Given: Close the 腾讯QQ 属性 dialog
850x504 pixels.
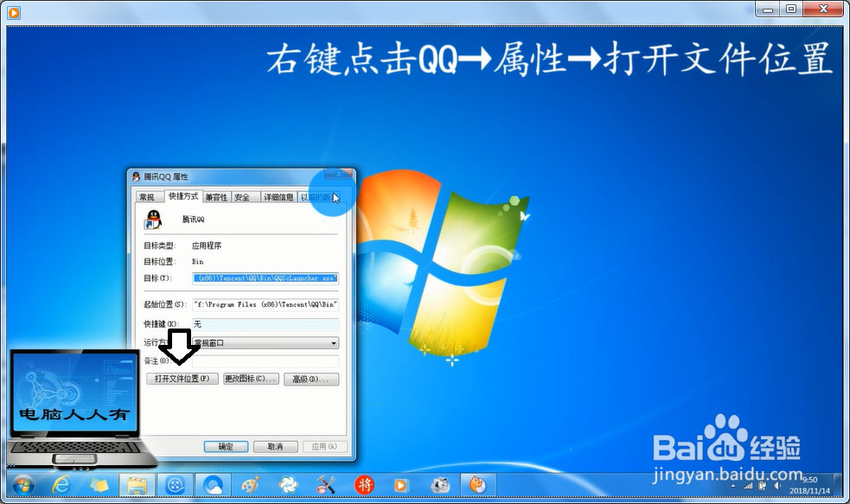Looking at the screenshot, I should [338, 175].
